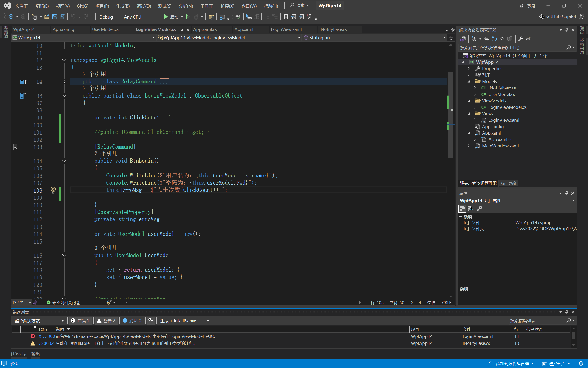Open the 生成(B) menu
588x368 pixels.
pyautogui.click(x=123, y=6)
